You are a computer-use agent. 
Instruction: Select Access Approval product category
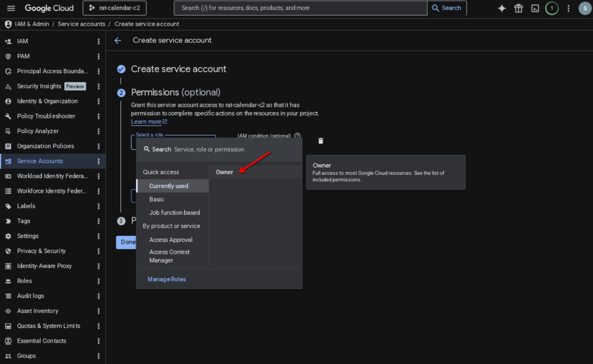[x=172, y=240]
